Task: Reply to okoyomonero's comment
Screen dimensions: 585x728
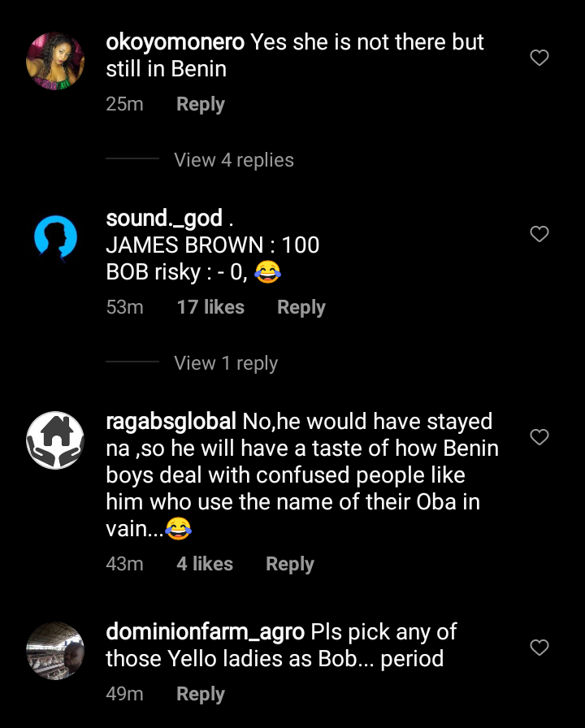Action: pos(201,105)
